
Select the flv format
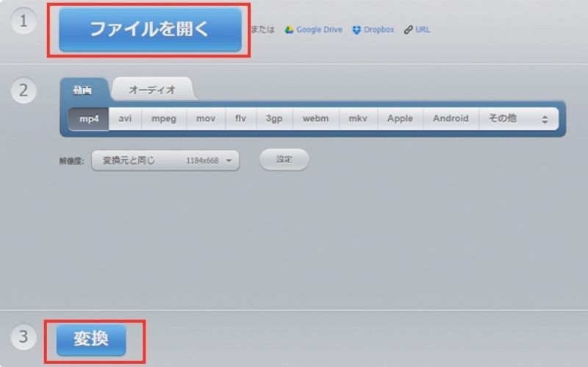(241, 119)
